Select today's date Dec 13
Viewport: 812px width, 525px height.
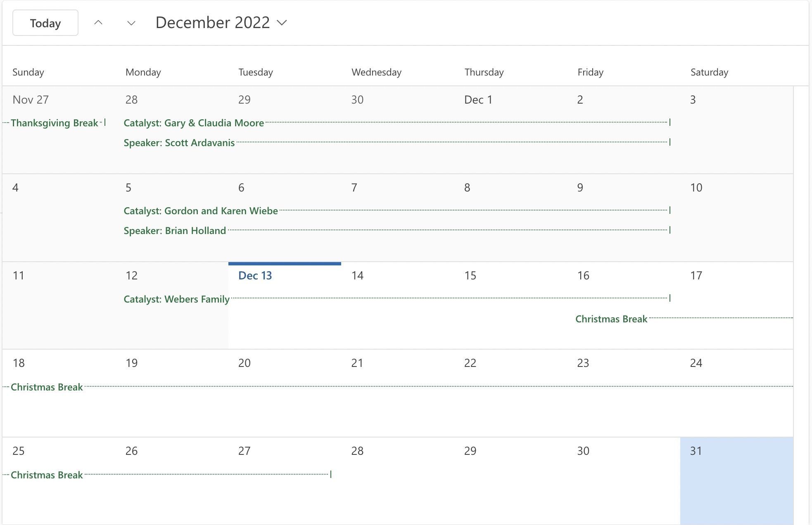click(x=285, y=306)
